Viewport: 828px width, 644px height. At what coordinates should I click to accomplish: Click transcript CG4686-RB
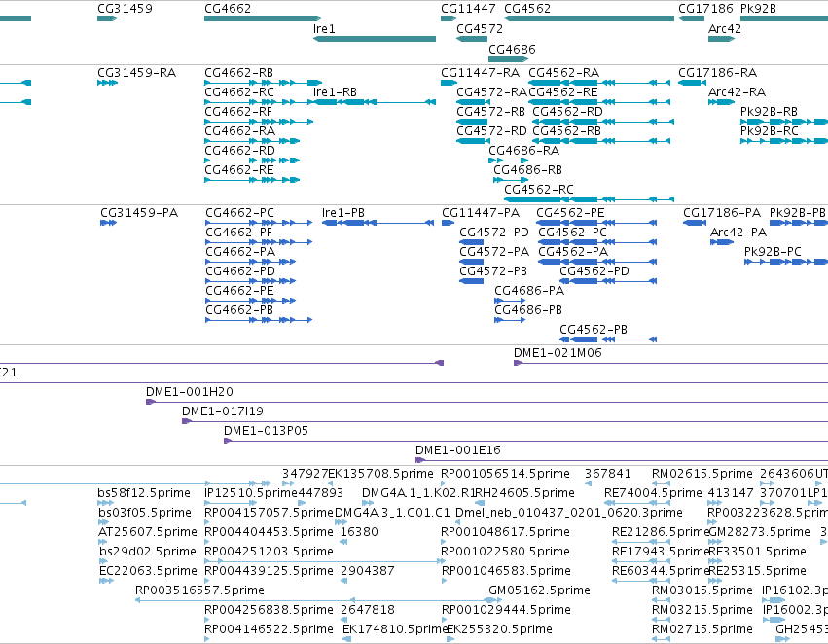(x=511, y=180)
